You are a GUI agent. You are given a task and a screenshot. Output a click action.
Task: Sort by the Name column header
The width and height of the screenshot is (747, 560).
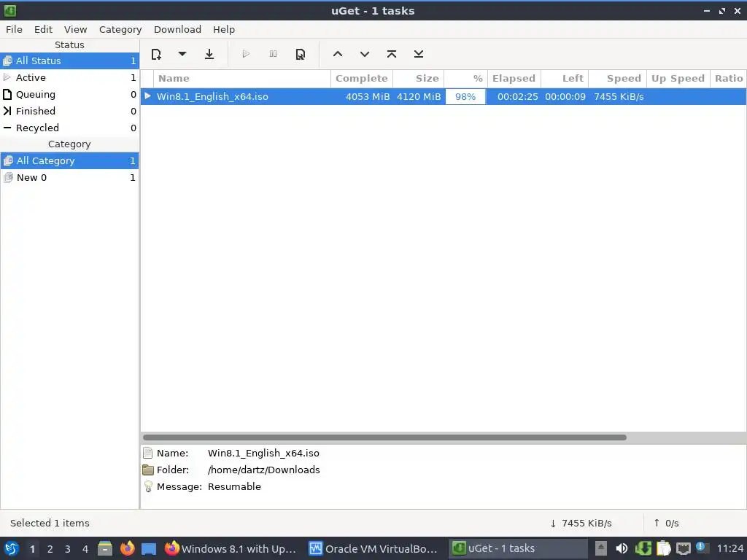point(242,79)
